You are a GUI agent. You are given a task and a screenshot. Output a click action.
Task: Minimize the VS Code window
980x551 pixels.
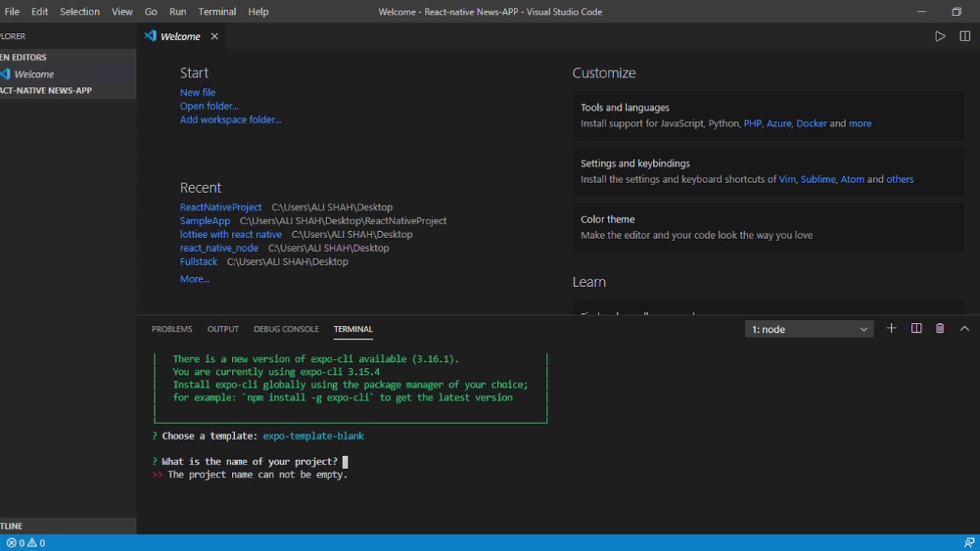[922, 11]
